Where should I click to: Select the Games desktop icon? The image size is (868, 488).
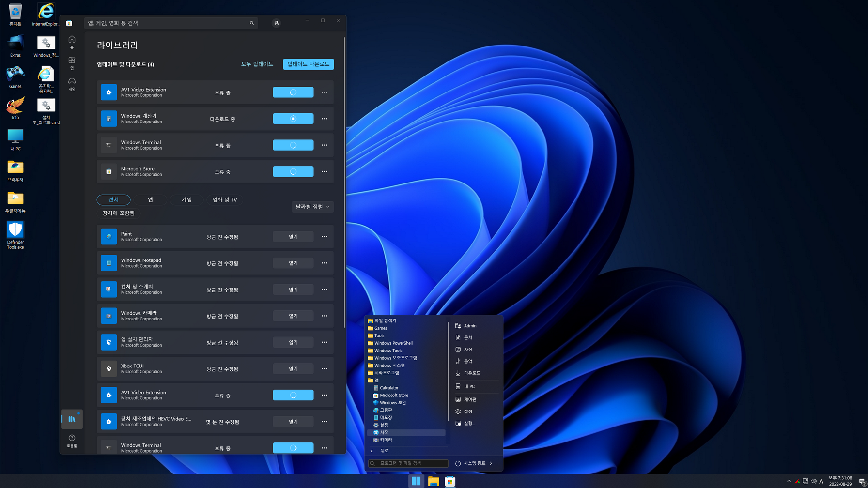point(15,77)
